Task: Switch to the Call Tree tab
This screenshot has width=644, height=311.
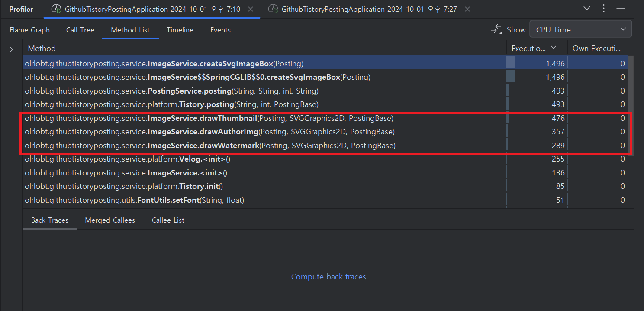Action: [80, 30]
